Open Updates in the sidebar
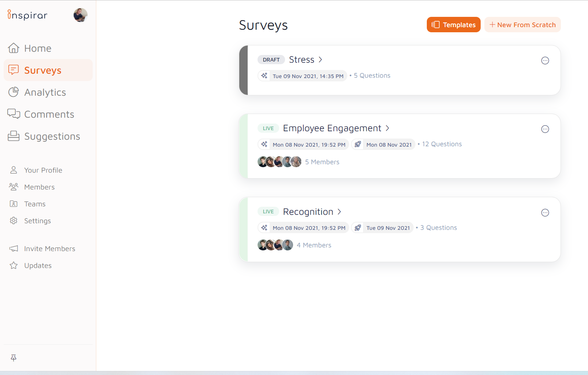Screen dimensions: 588x375 (x=38, y=265)
